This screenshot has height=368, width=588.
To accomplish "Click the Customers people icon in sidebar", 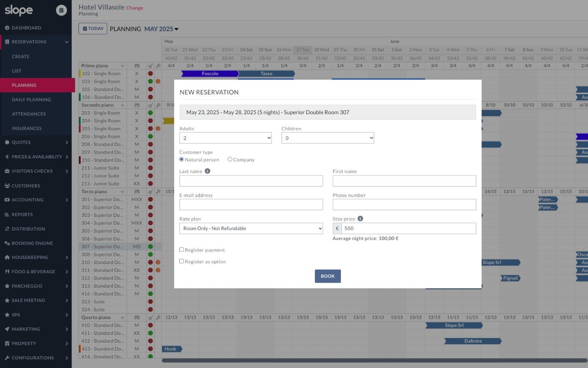I will (7, 186).
